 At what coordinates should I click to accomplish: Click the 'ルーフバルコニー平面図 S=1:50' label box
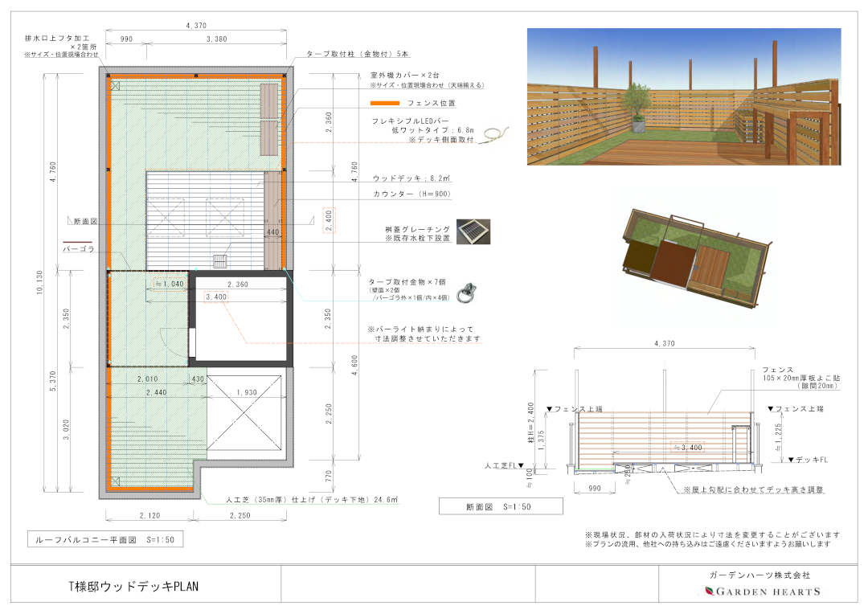(105, 539)
